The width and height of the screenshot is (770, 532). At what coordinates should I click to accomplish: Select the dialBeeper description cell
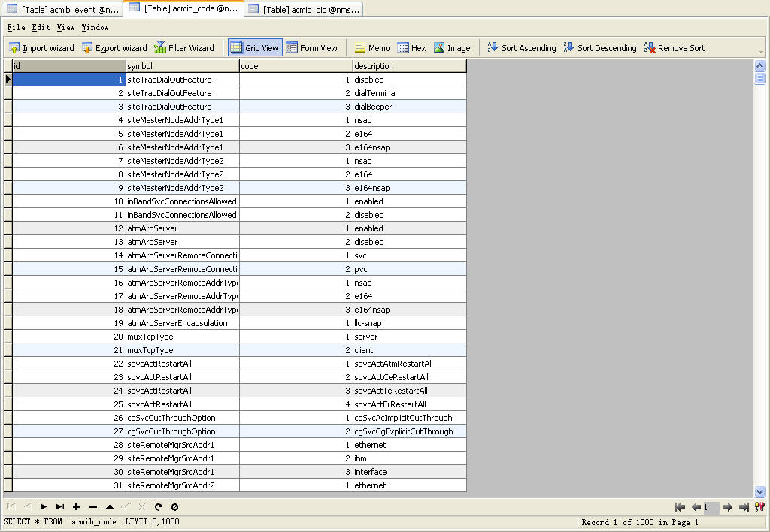pyautogui.click(x=410, y=107)
